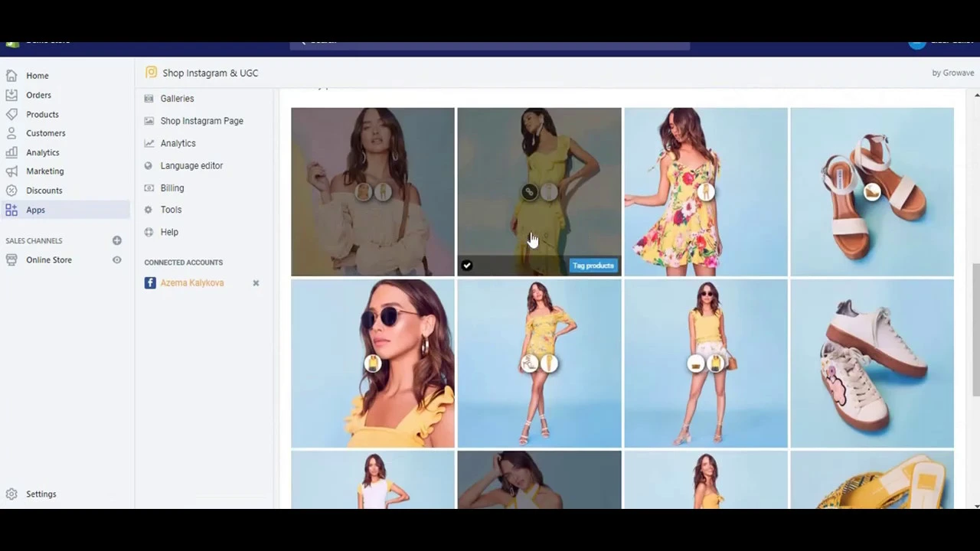Open the Growave app Analytics section
The height and width of the screenshot is (551, 980).
pyautogui.click(x=178, y=143)
